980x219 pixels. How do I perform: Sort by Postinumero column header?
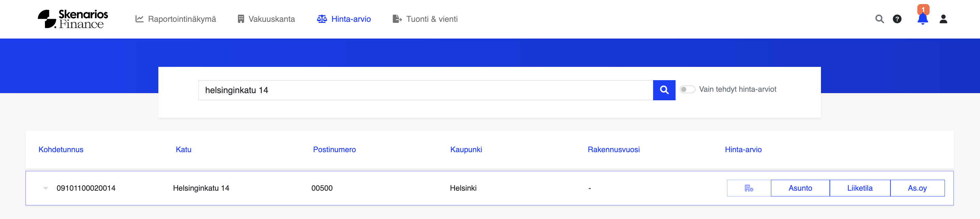click(x=334, y=150)
